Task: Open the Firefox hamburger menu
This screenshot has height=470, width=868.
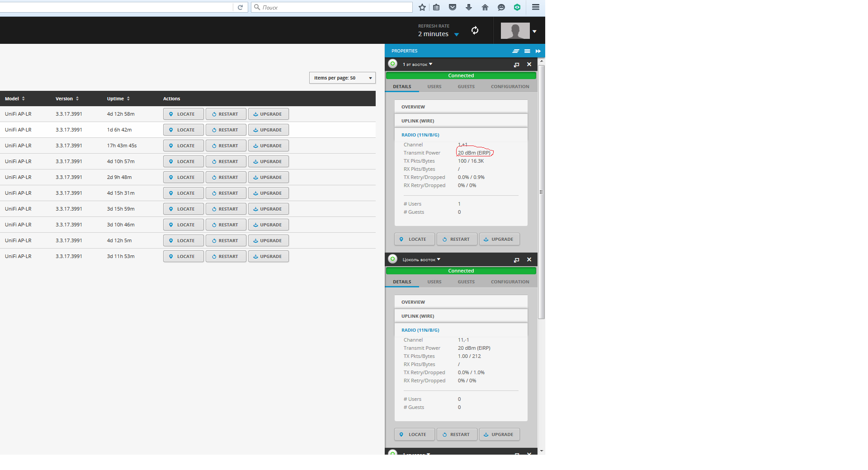Action: pos(536,7)
